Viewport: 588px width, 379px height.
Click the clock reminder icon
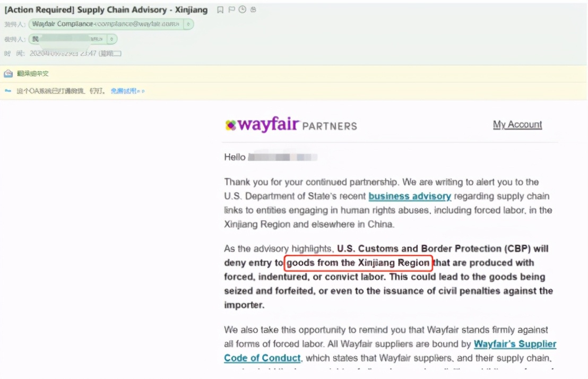coord(243,10)
